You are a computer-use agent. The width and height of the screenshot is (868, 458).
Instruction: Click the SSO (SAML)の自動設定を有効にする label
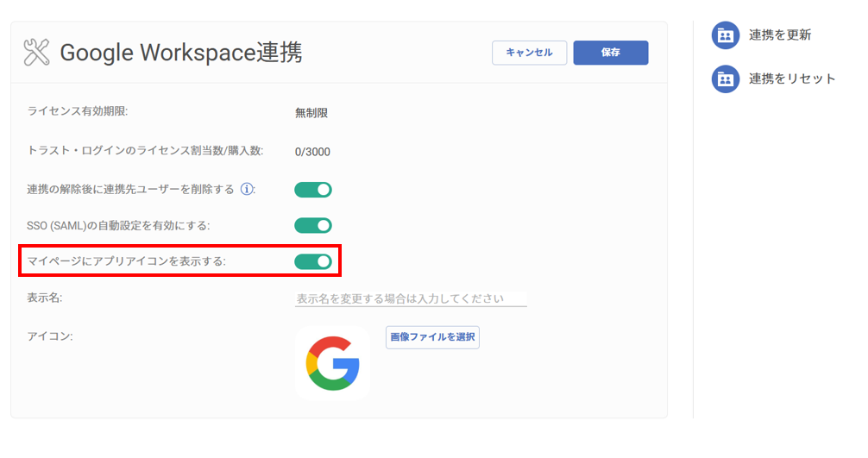click(x=118, y=226)
